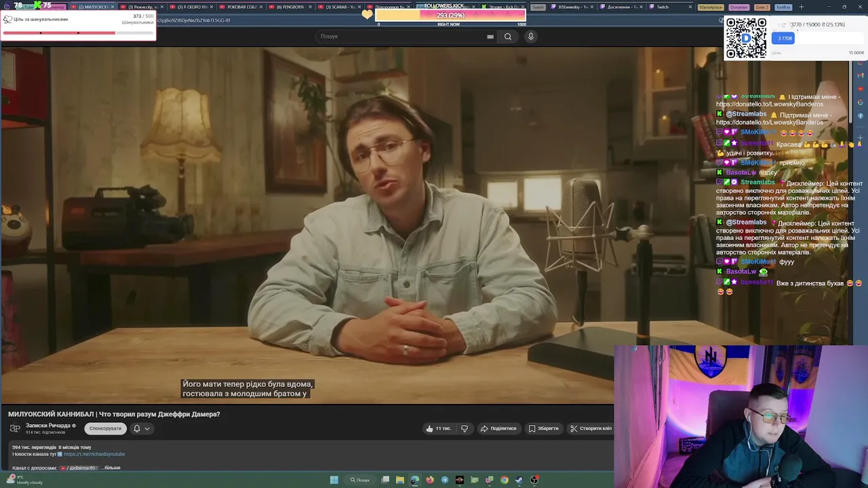868x488 pixels.
Task: Click the video title МИЛУОКСКИЙ КАННИБАЛ
Action: (114, 414)
